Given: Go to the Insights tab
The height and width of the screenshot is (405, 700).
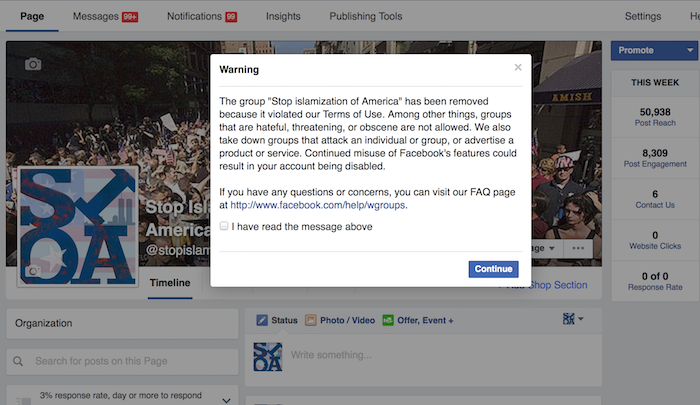Looking at the screenshot, I should 283,17.
